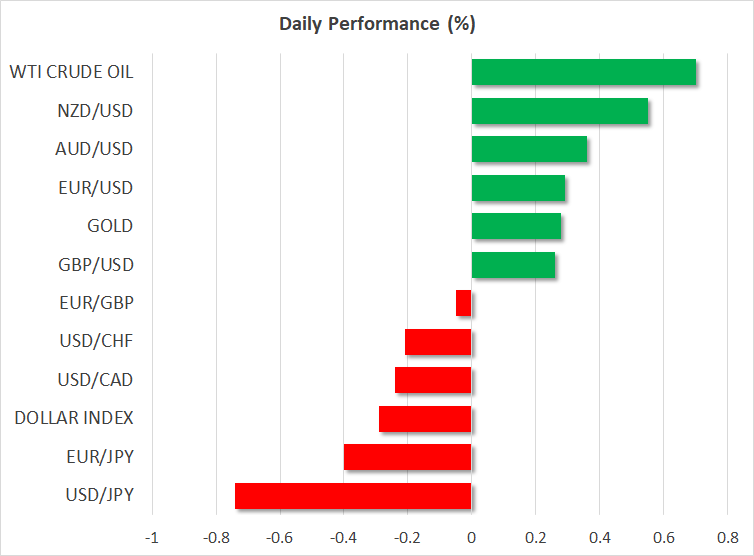Click the Daily Performance (%) chart title
The width and height of the screenshot is (754, 556).
click(x=376, y=24)
